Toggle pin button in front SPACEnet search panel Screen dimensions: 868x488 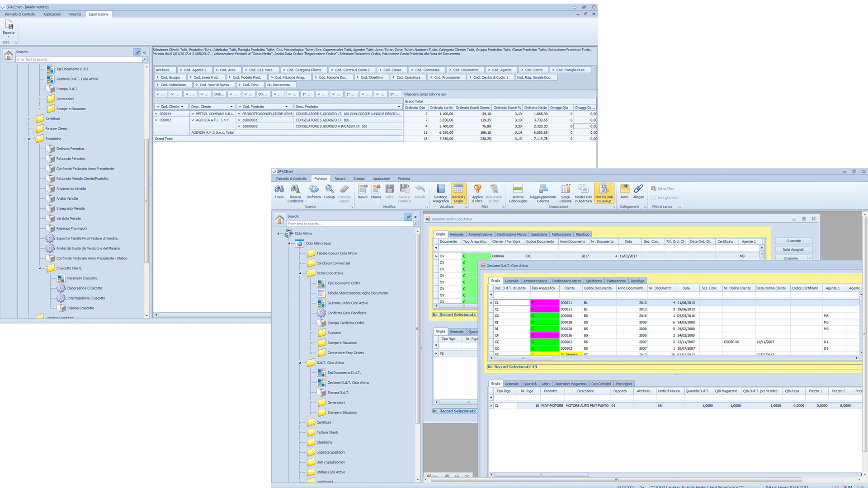pyautogui.click(x=408, y=217)
